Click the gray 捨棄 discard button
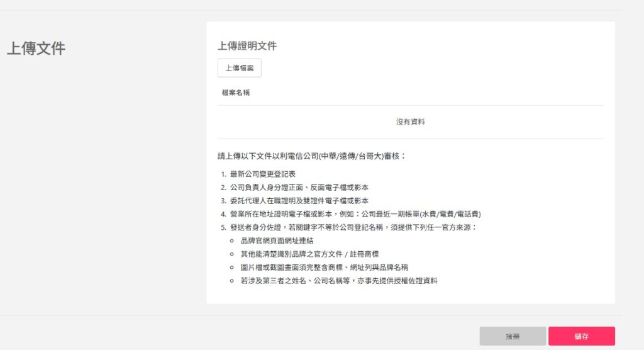The image size is (644, 350). coord(513,336)
